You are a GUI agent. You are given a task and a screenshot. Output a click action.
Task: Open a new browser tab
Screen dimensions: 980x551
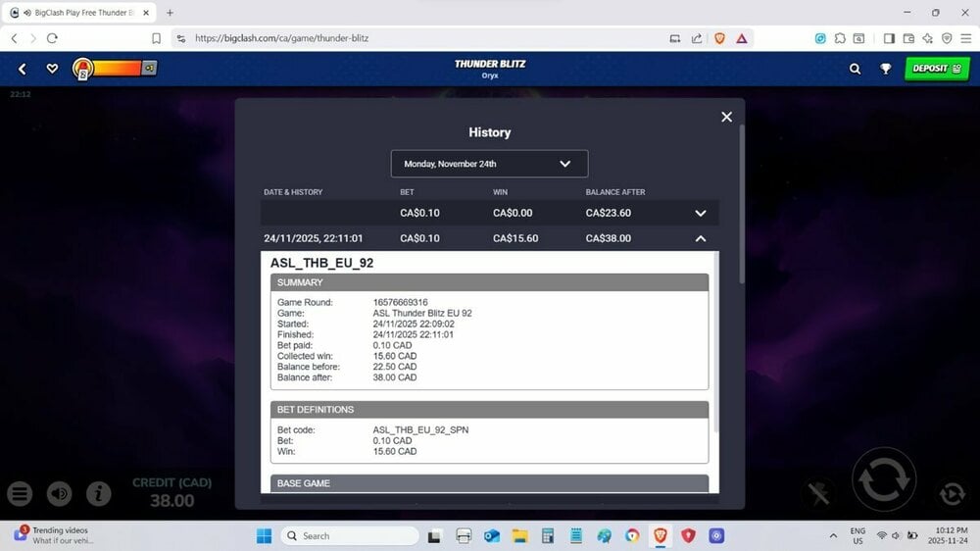point(170,13)
